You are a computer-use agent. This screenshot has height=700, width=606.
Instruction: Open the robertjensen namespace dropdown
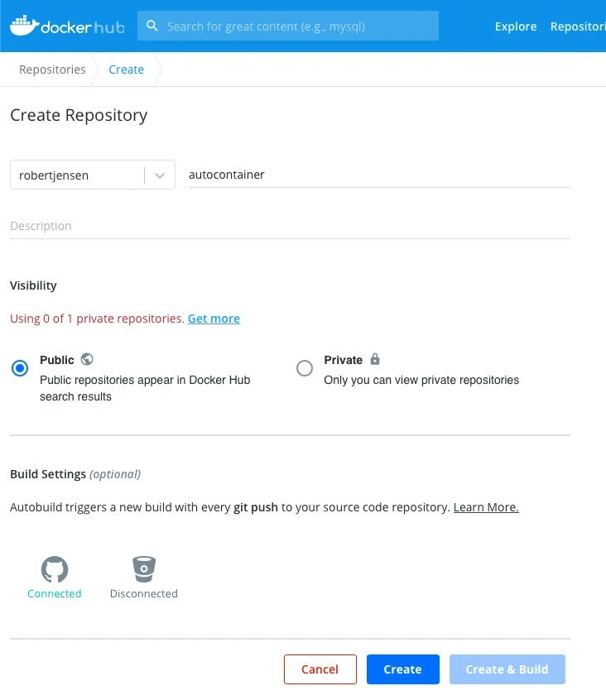93,175
